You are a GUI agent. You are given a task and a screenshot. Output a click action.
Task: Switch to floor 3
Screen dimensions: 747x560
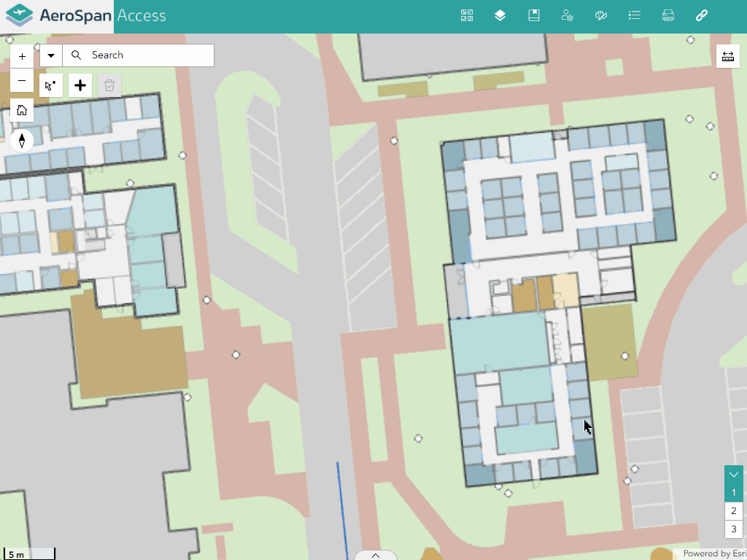[x=734, y=529]
